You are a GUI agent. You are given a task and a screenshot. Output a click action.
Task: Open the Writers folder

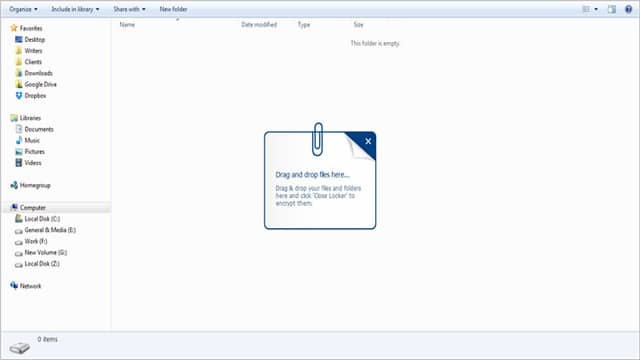33,51
